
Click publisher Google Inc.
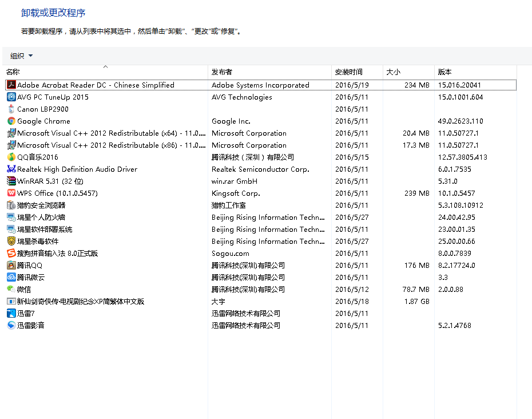tap(231, 121)
